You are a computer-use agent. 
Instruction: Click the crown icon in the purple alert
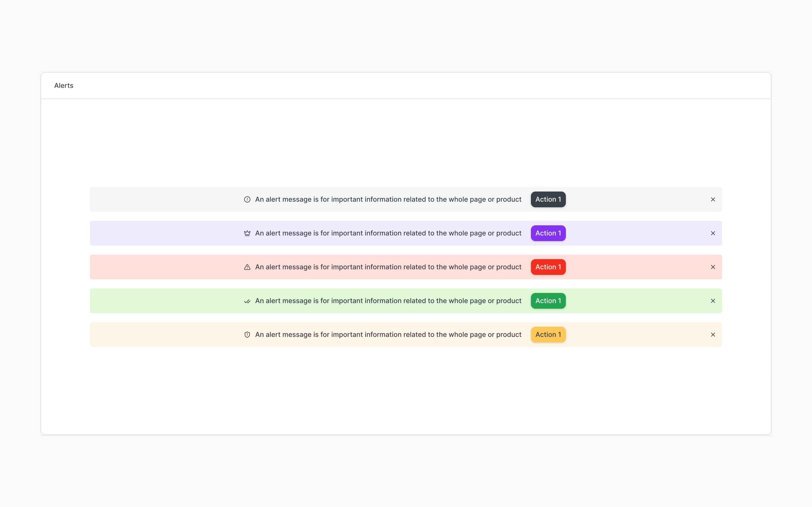[247, 233]
